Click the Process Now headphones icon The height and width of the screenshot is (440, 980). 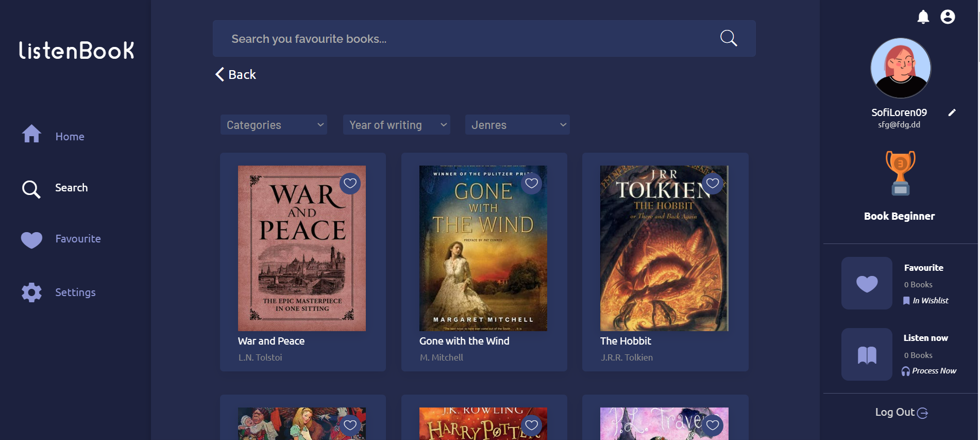pos(905,371)
